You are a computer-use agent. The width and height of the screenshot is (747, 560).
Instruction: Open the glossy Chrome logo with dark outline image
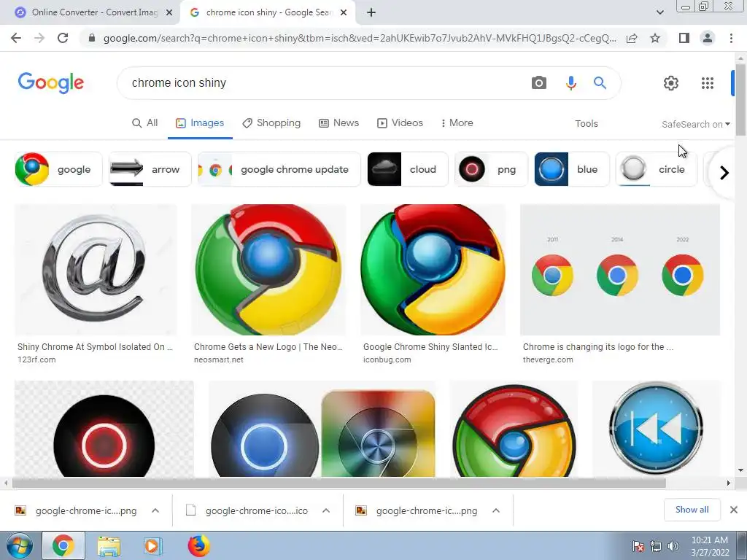coord(514,429)
